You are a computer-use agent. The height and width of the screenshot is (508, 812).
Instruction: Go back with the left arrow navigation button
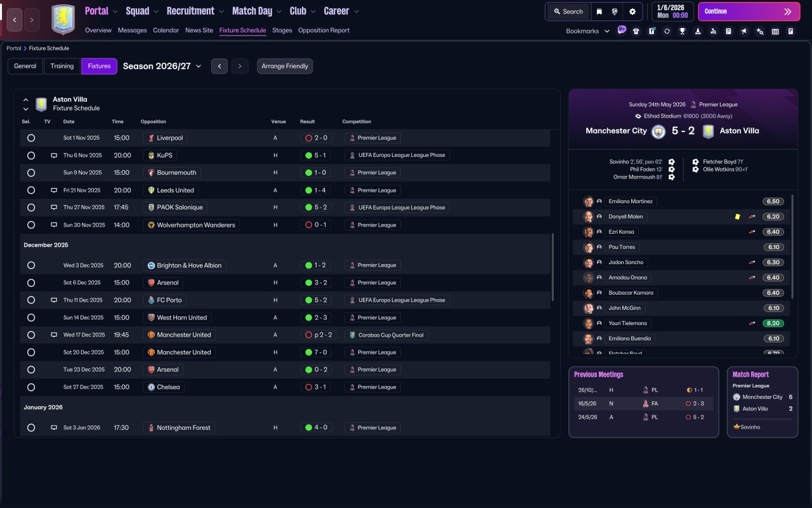pyautogui.click(x=15, y=20)
